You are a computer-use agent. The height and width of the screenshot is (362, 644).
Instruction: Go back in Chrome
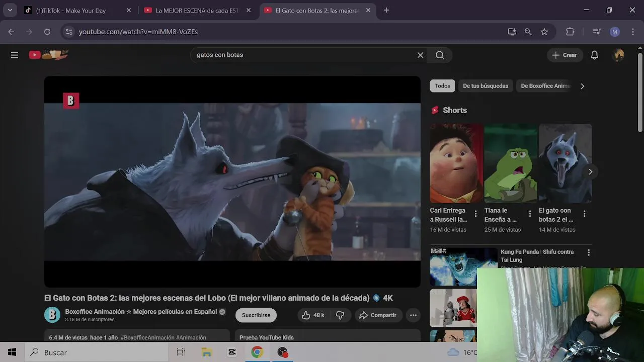coord(11,32)
